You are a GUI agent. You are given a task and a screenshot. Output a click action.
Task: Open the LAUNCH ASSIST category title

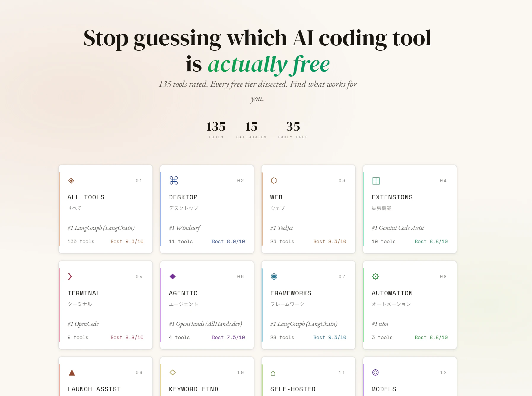pos(94,389)
